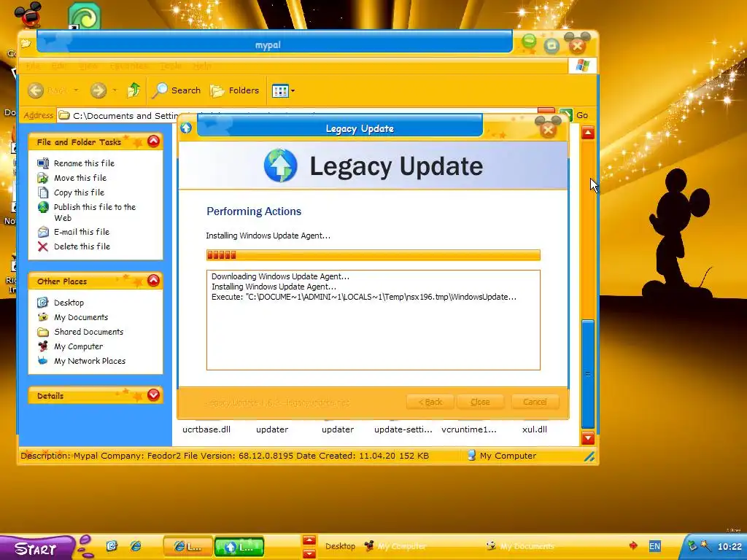Open Search in the mypal window toolbar

pos(176,90)
